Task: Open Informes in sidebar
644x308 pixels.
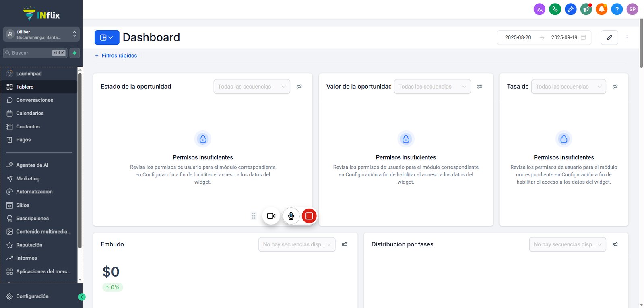Action: click(x=39, y=258)
